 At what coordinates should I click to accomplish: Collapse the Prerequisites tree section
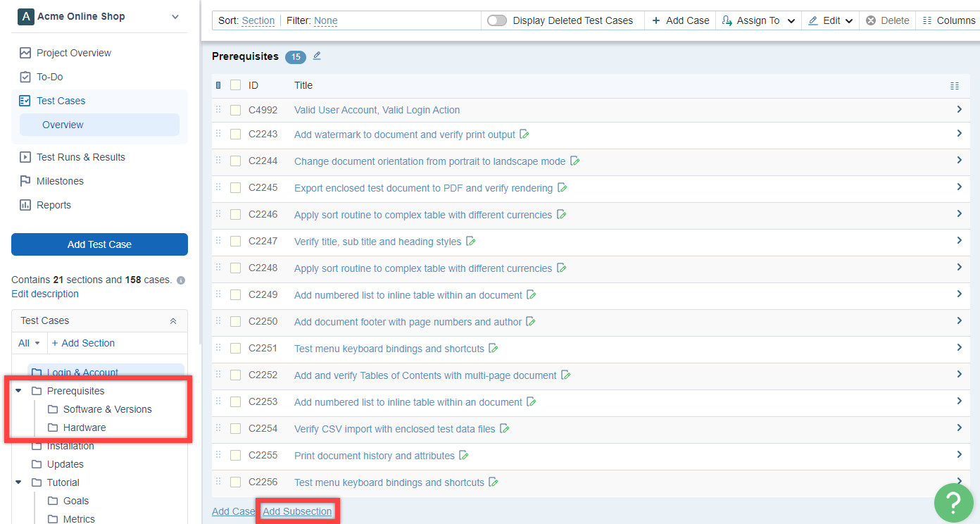(19, 391)
